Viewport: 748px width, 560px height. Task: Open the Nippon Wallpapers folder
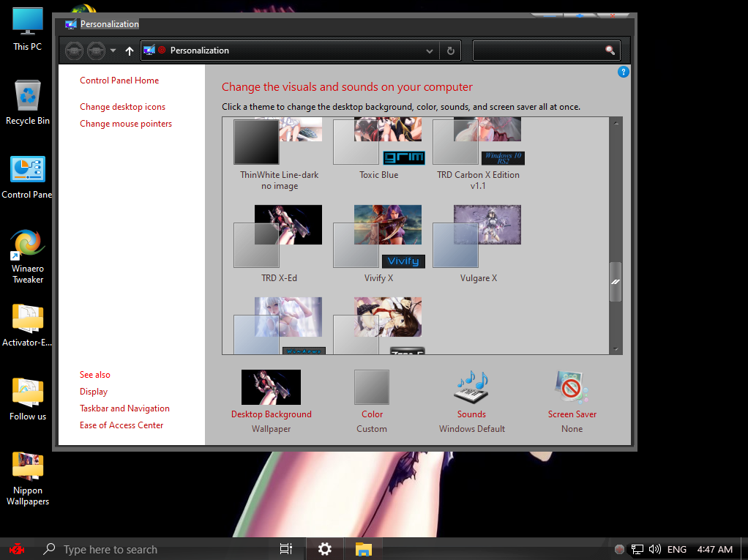[x=28, y=479]
